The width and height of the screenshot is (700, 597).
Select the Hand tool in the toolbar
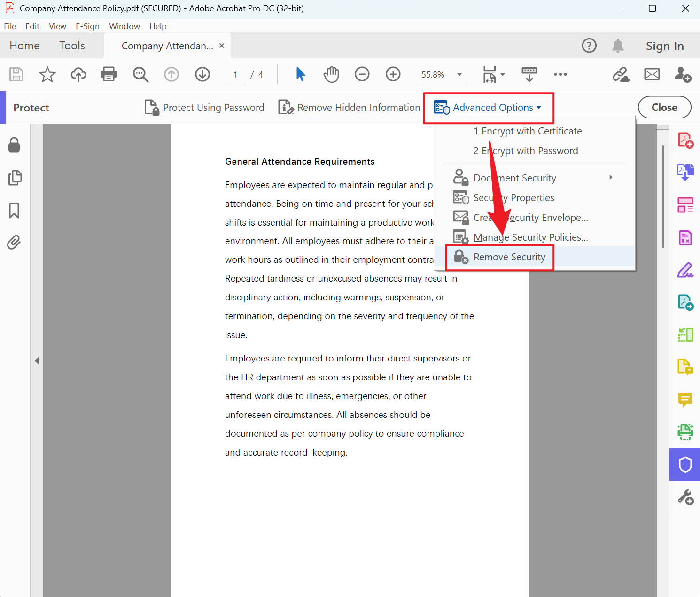331,74
